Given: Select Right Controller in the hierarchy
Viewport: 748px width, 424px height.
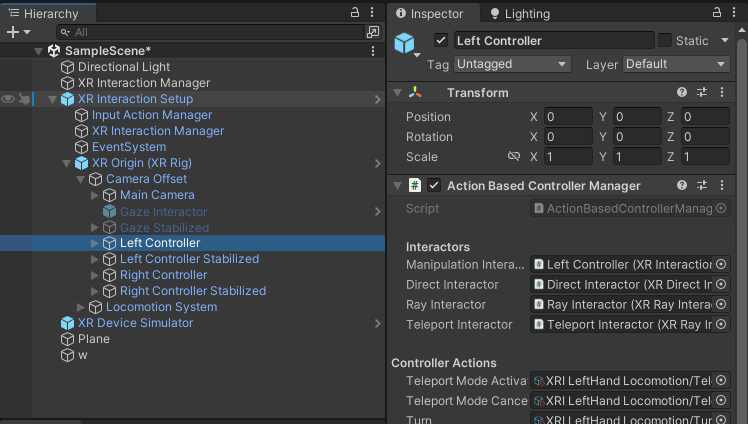Looking at the screenshot, I should click(163, 275).
